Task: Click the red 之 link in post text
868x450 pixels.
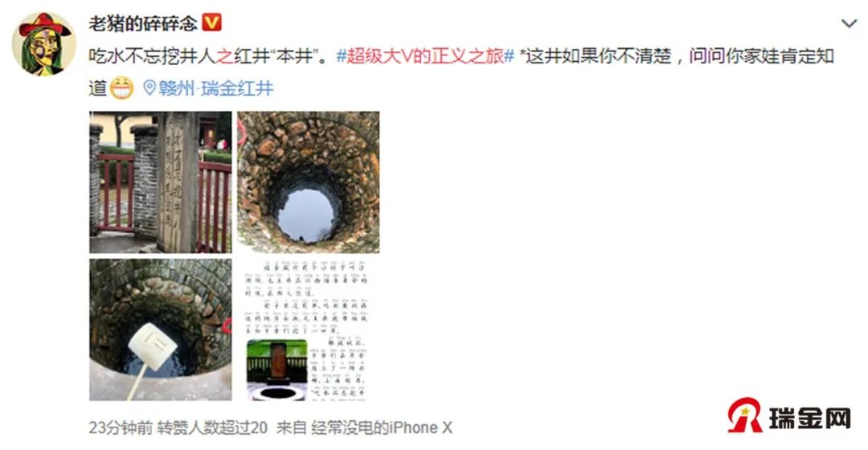Action: 224,56
